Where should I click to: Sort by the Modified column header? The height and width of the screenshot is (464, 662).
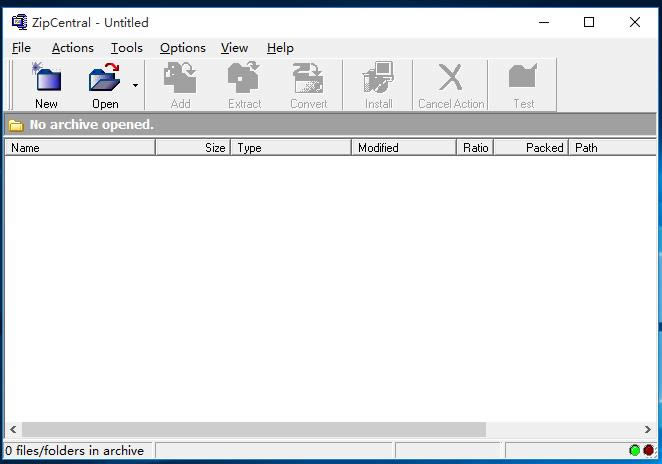(404, 148)
